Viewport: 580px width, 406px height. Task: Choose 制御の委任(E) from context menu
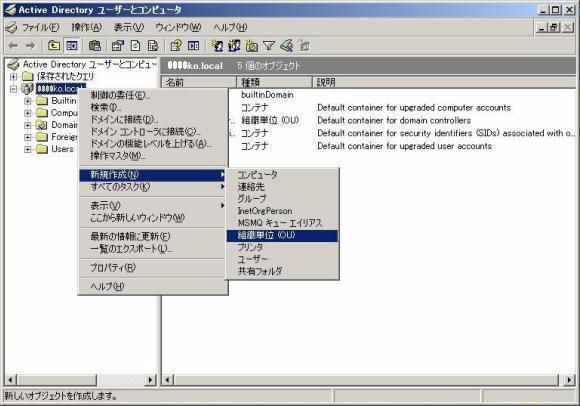153,95
